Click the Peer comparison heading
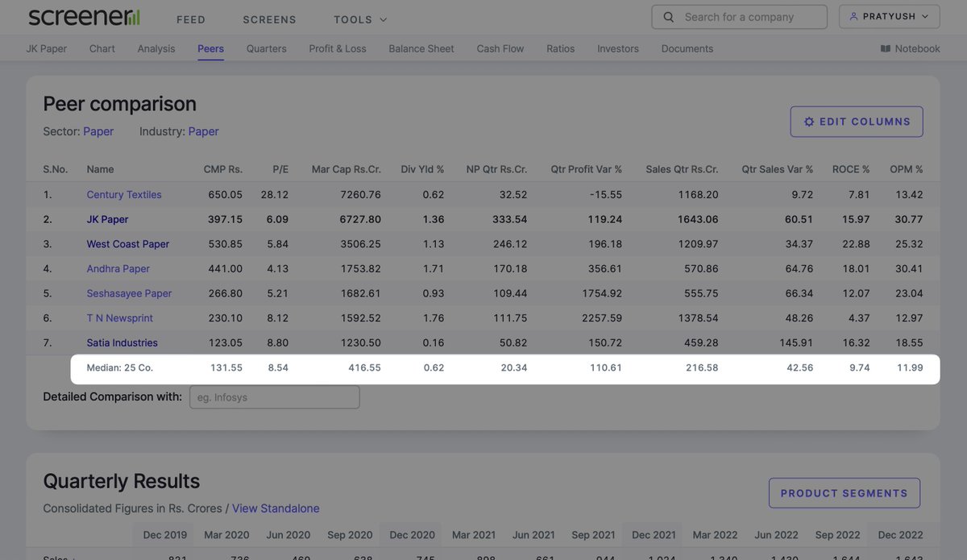967x560 pixels. click(x=119, y=104)
